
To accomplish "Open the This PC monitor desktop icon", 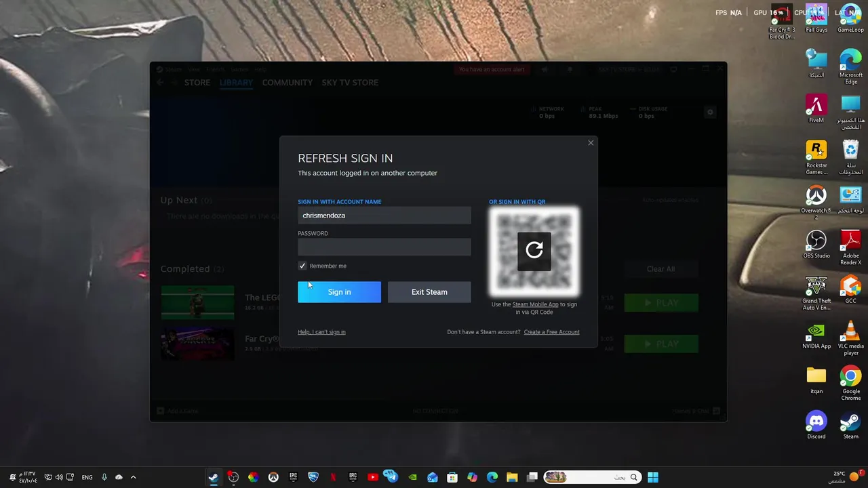I will click(851, 112).
